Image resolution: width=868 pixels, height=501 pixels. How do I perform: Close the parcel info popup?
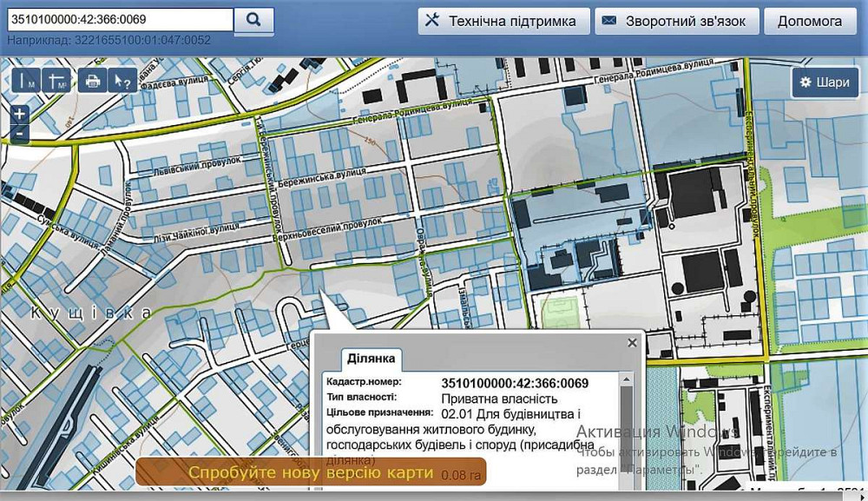tap(632, 343)
